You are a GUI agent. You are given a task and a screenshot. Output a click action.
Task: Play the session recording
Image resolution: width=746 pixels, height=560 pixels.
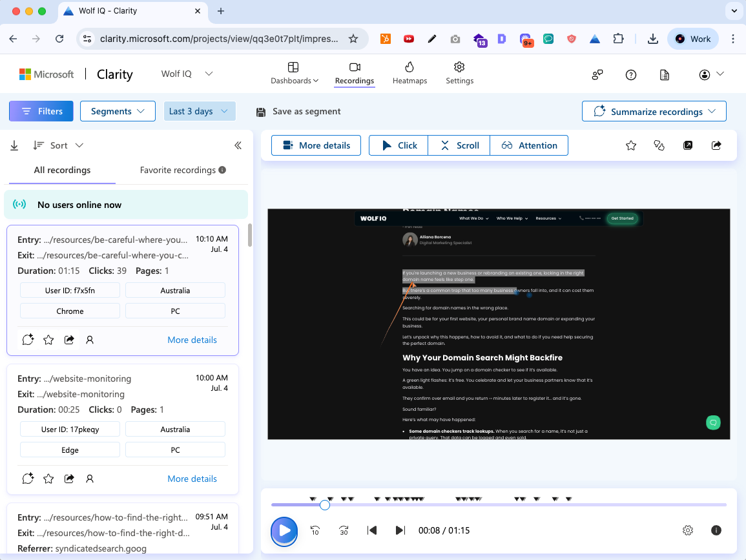tap(284, 531)
